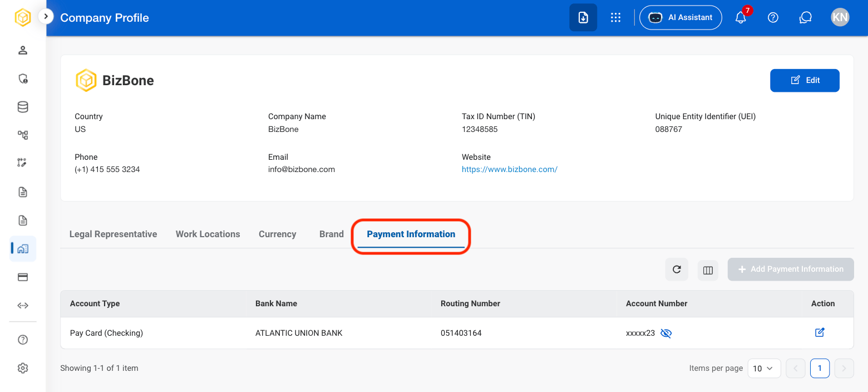Click the header help question mark icon

tap(773, 17)
